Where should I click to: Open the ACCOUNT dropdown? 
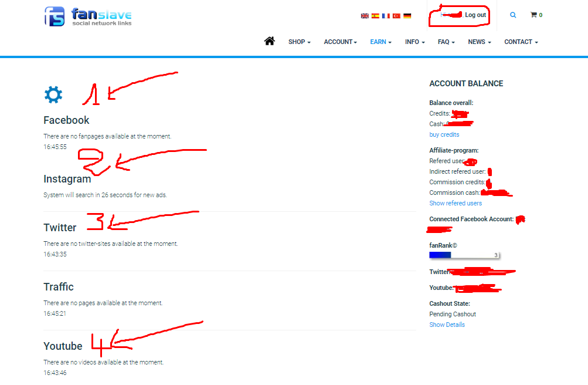340,42
